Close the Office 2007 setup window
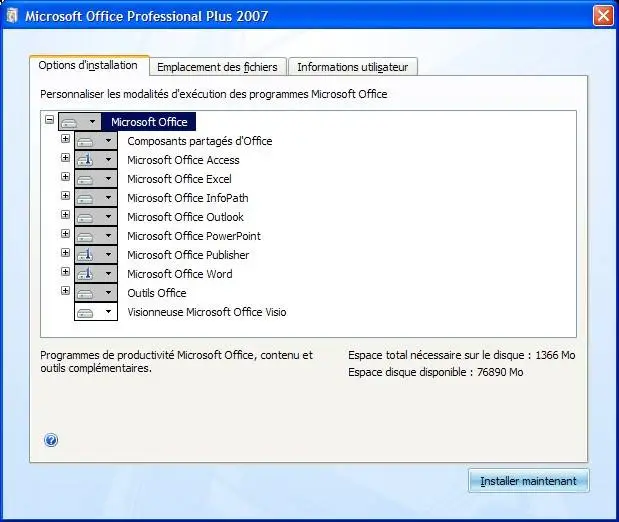619x522 pixels. point(604,16)
